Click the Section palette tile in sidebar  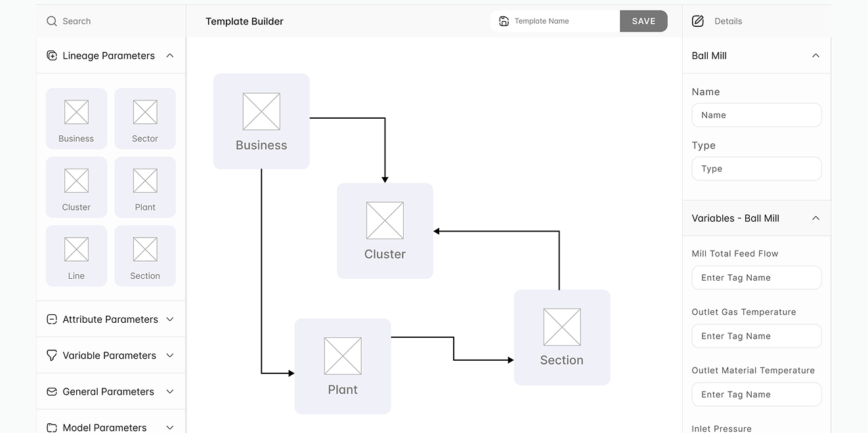point(145,256)
